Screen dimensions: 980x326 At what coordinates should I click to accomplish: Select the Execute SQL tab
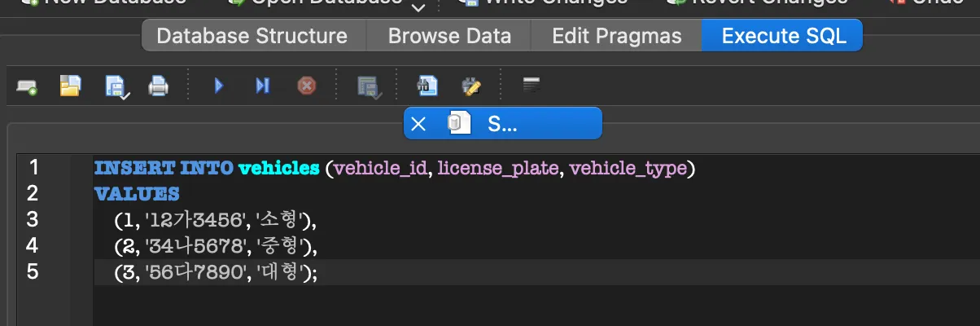(783, 36)
